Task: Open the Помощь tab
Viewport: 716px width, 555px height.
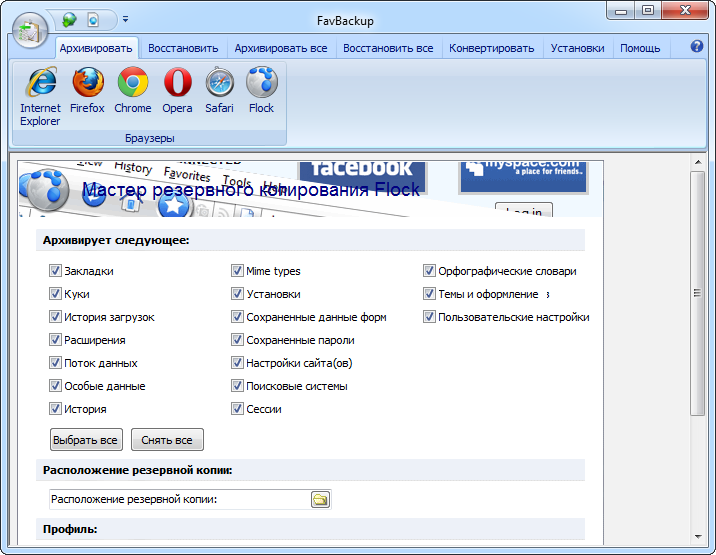Action: tap(640, 48)
